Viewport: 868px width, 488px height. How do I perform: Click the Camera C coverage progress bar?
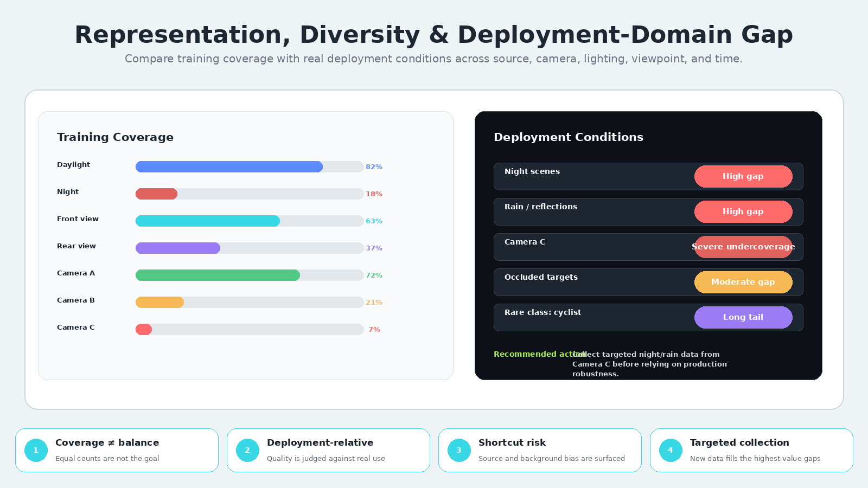coord(250,329)
